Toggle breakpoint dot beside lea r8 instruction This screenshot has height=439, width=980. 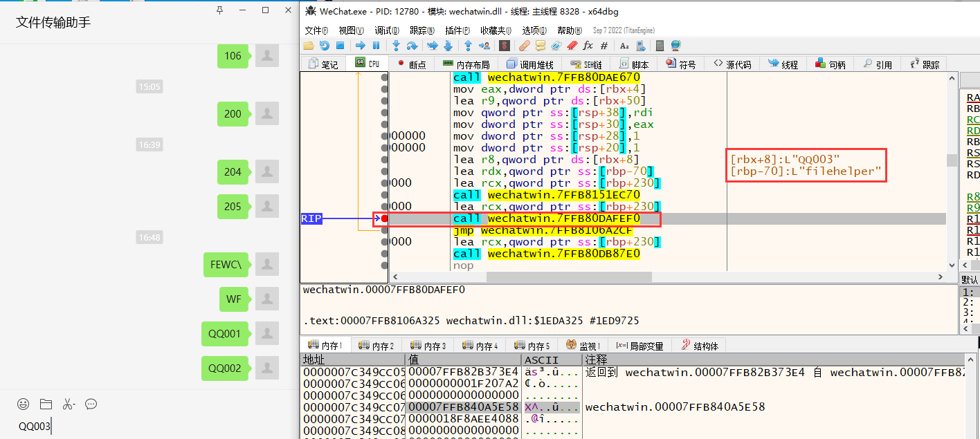385,160
